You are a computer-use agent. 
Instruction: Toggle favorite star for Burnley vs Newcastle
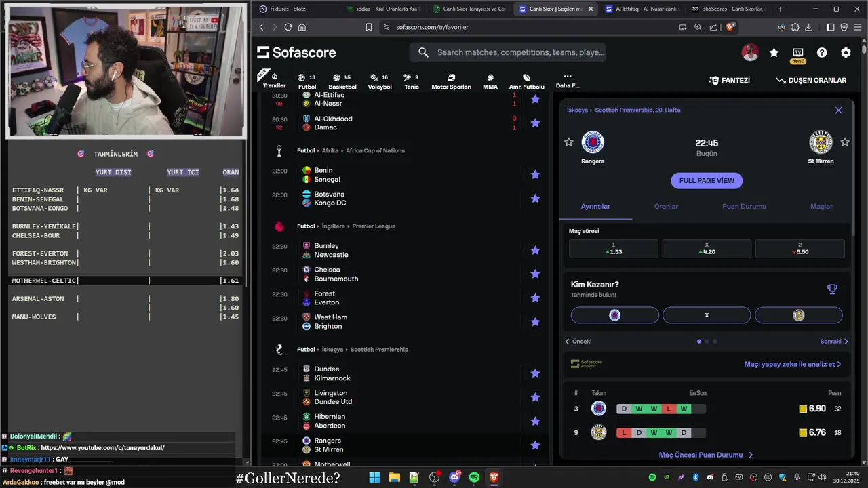[x=535, y=250]
